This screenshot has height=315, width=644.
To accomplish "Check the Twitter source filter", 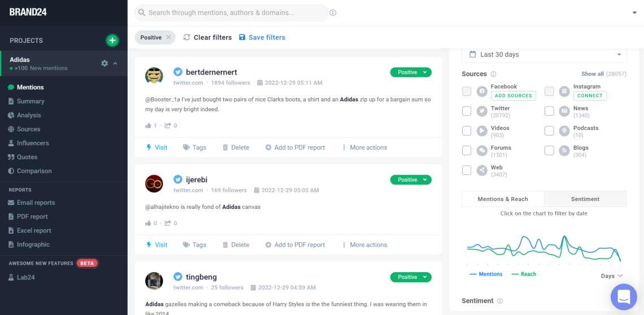I will pos(467,111).
